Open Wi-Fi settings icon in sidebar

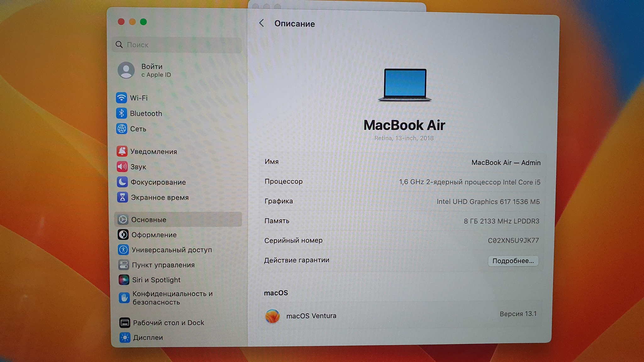coord(121,98)
